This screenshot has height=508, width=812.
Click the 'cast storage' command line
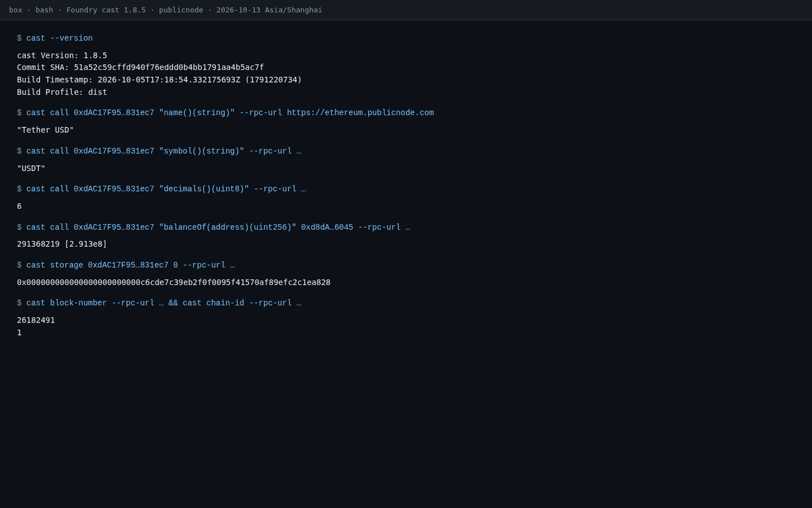click(x=126, y=265)
